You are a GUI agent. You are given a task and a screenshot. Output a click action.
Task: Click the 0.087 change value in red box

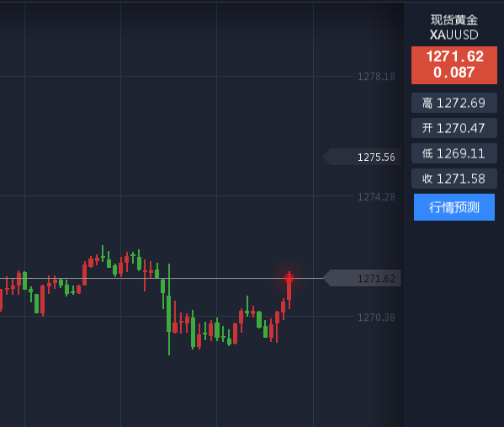pyautogui.click(x=454, y=72)
